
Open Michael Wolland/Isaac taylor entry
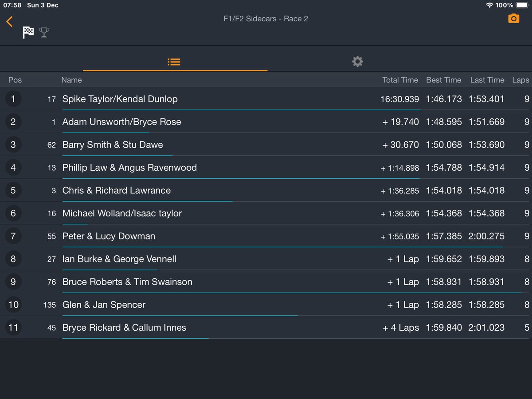(266, 213)
